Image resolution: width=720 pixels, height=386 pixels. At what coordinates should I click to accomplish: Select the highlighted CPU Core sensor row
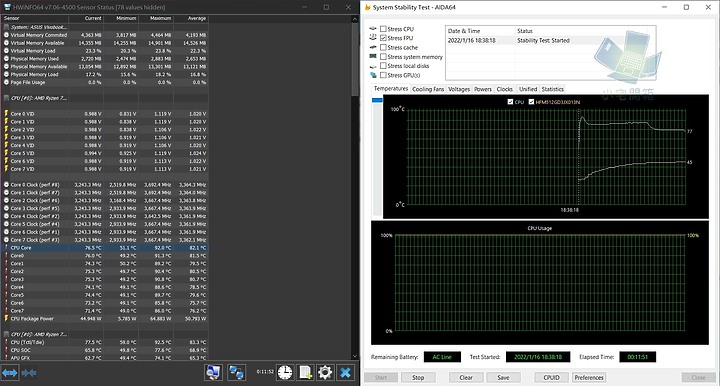[x=105, y=247]
